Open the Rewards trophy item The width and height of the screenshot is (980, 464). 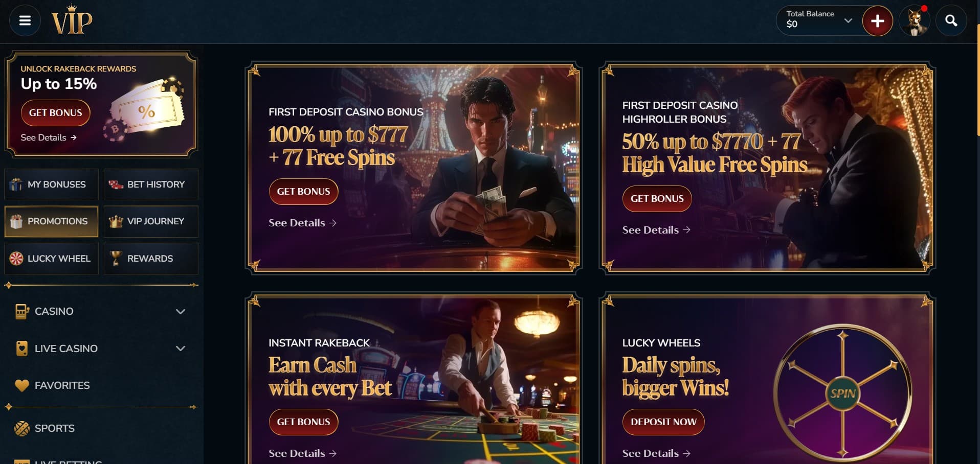coord(151,259)
